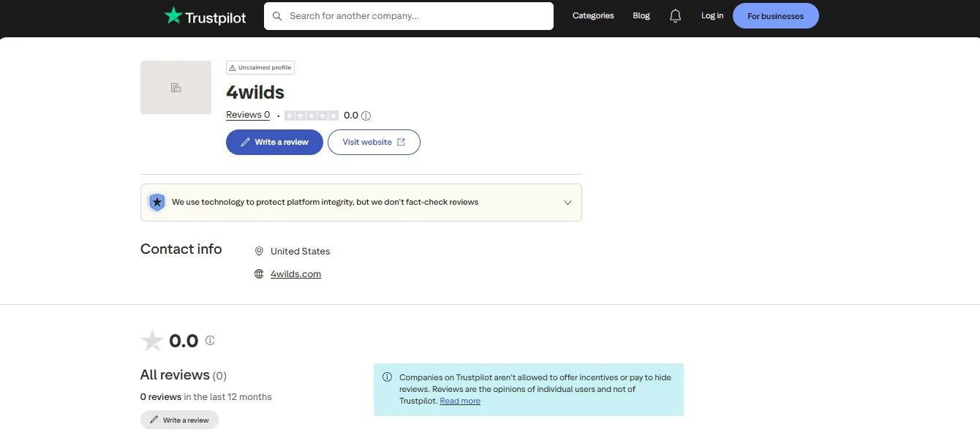Click the Trustpilot logo
Screen dimensions: 980x438
point(205,16)
